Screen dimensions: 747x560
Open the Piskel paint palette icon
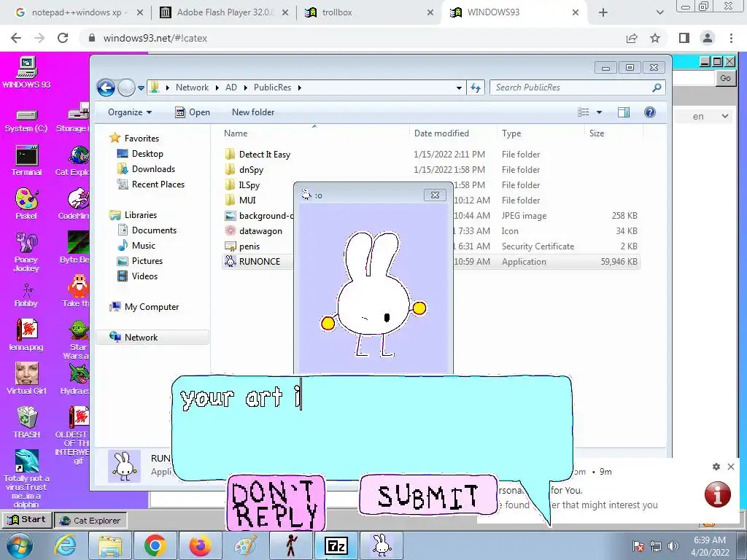26,204
